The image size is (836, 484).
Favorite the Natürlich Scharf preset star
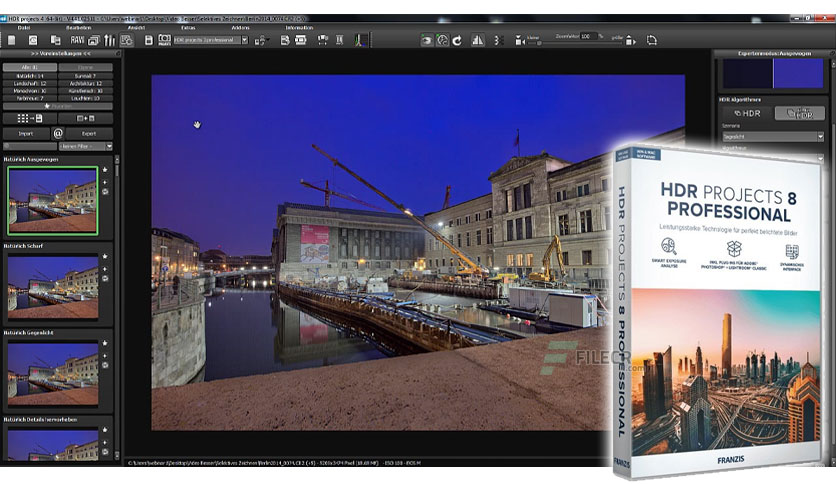105,256
